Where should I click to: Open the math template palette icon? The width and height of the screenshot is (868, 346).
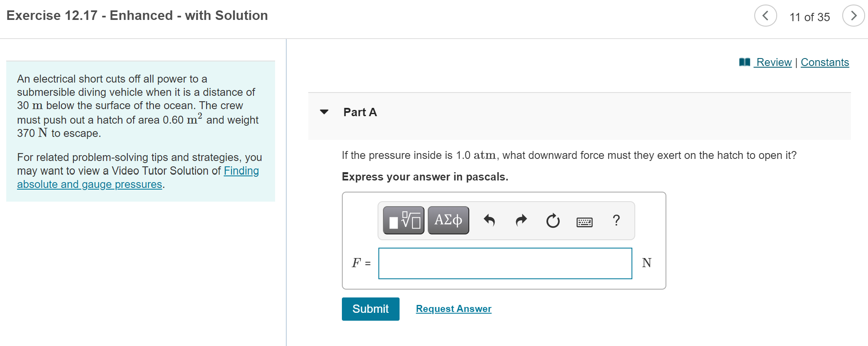(x=403, y=220)
